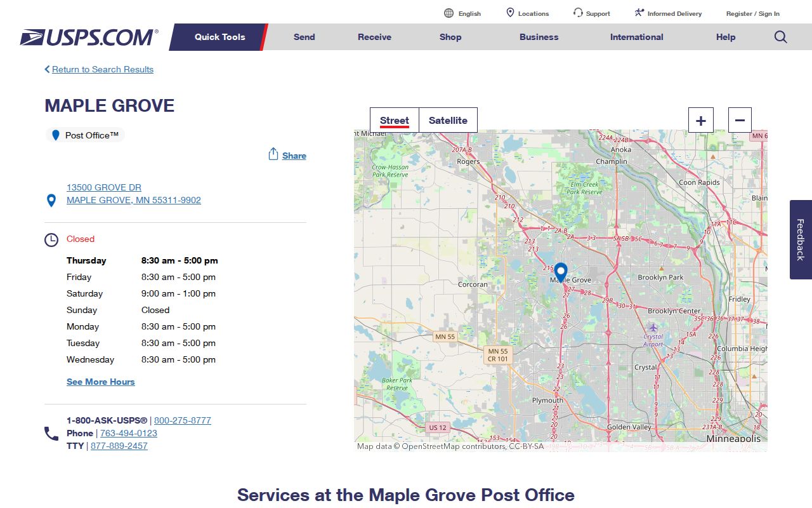The height and width of the screenshot is (508, 812).
Task: Open the Quick Tools menu
Action: (219, 37)
